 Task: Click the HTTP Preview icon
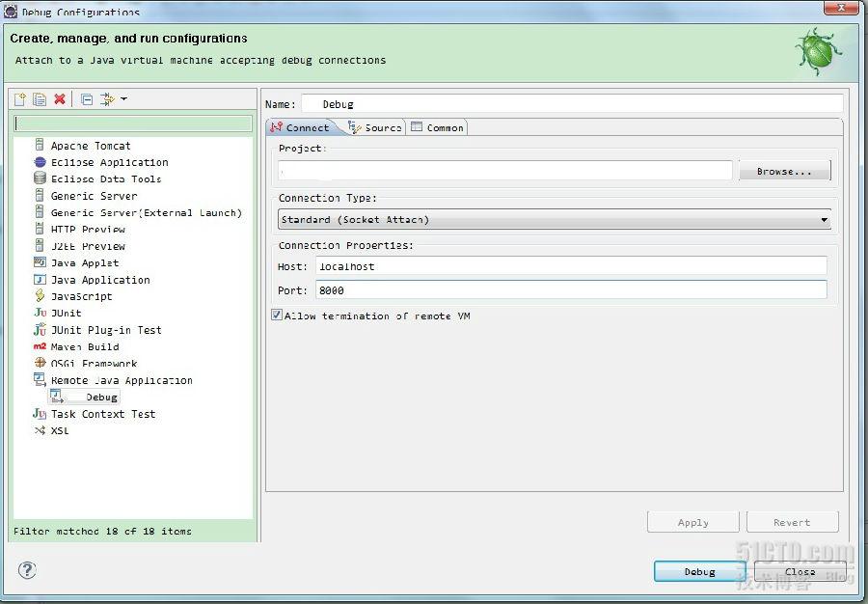(40, 229)
